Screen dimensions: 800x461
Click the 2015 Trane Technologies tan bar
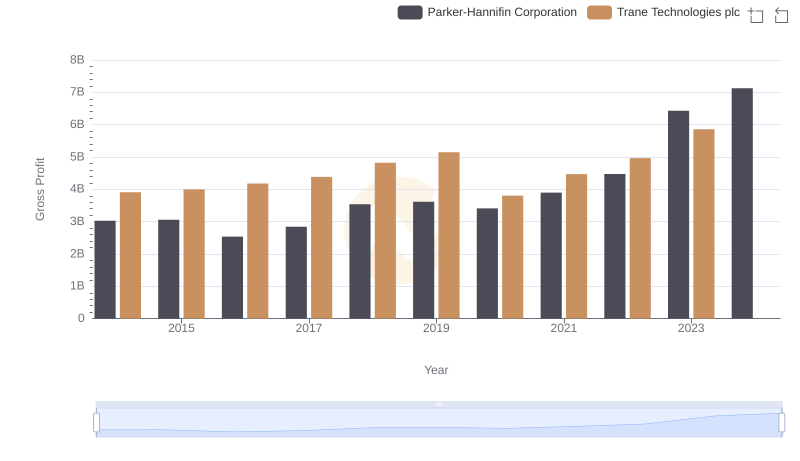(194, 254)
